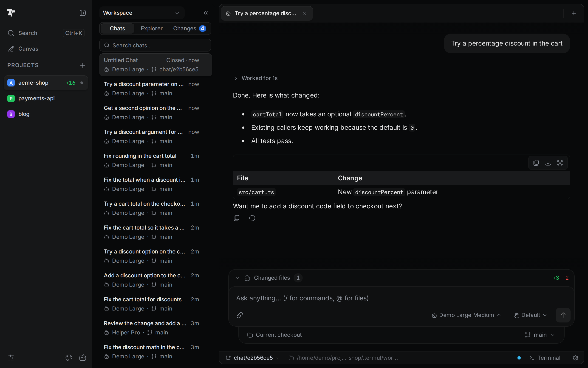Open the Workspace dropdown

pyautogui.click(x=142, y=13)
